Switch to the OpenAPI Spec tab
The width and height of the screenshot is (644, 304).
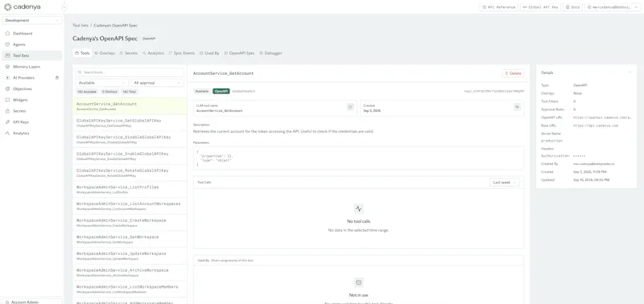pyautogui.click(x=239, y=53)
